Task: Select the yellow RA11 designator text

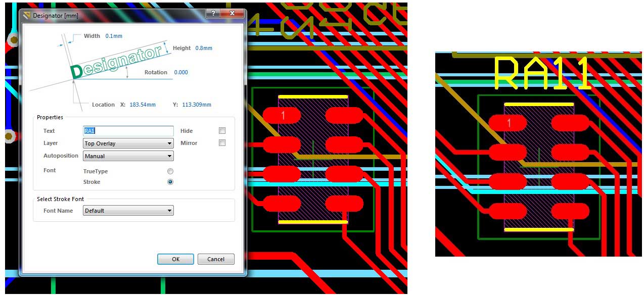Action: coord(542,74)
